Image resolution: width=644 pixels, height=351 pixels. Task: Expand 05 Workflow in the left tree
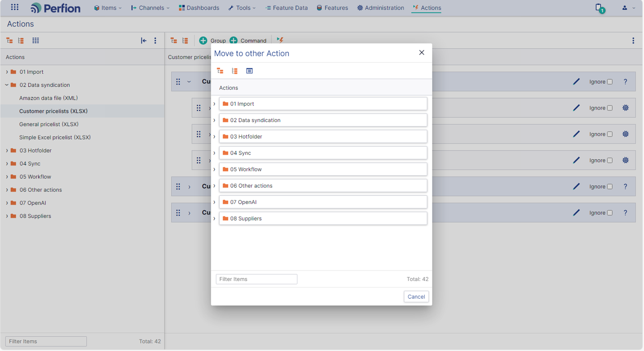7,177
